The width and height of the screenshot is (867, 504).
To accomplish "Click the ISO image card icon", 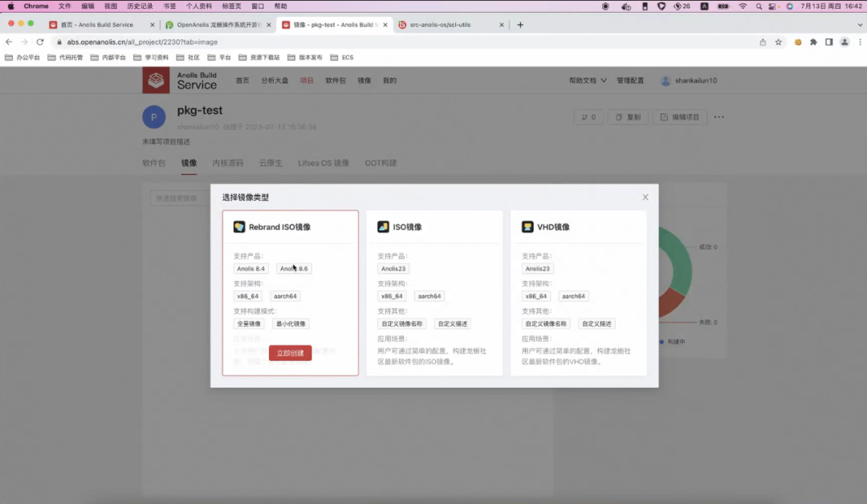I will pos(383,226).
